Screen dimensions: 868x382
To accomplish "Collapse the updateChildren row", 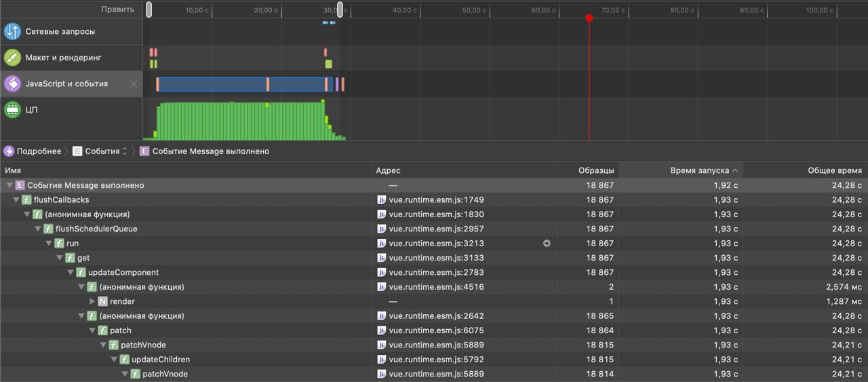I will click(114, 360).
